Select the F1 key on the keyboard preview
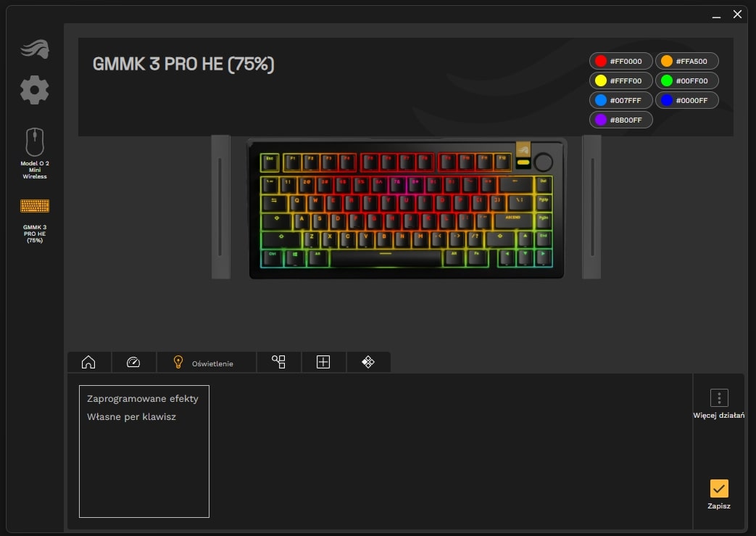 [x=292, y=162]
